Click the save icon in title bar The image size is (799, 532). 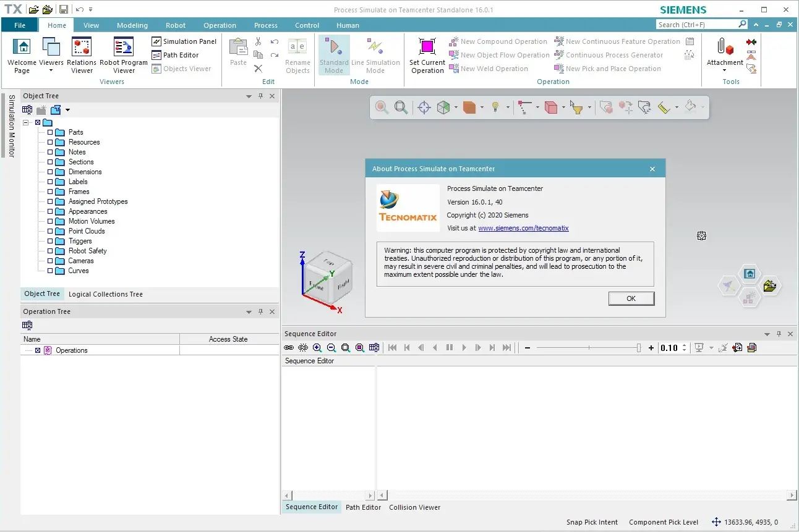[64, 9]
